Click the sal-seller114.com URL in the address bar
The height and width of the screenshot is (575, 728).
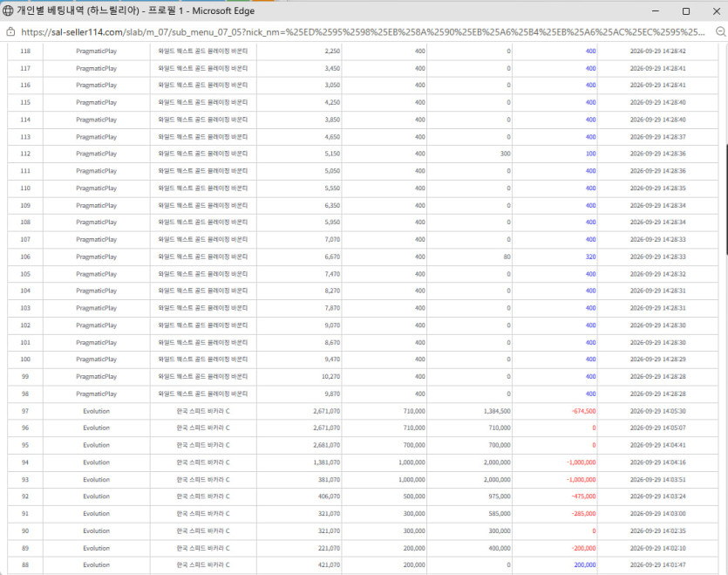click(363, 32)
